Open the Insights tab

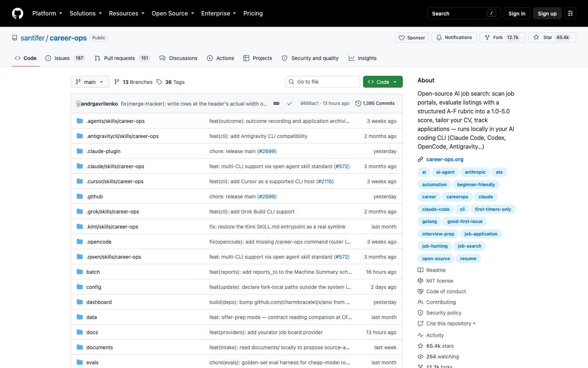tap(362, 58)
